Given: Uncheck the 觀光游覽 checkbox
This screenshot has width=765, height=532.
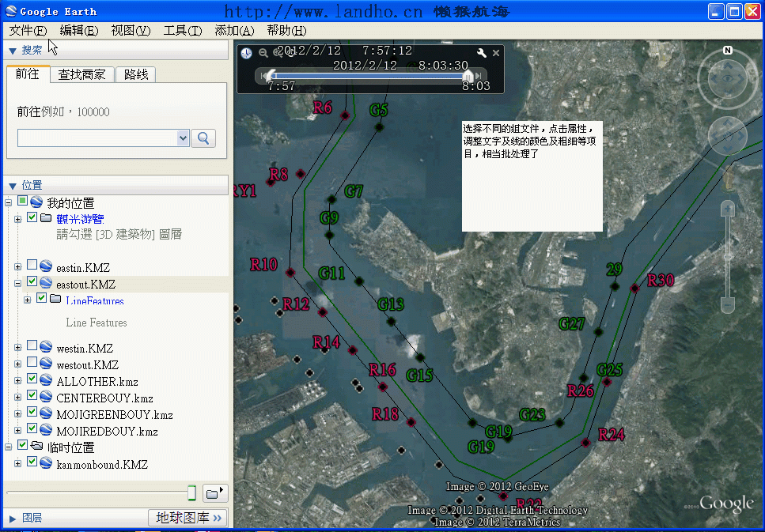Looking at the screenshot, I should pyautogui.click(x=32, y=217).
